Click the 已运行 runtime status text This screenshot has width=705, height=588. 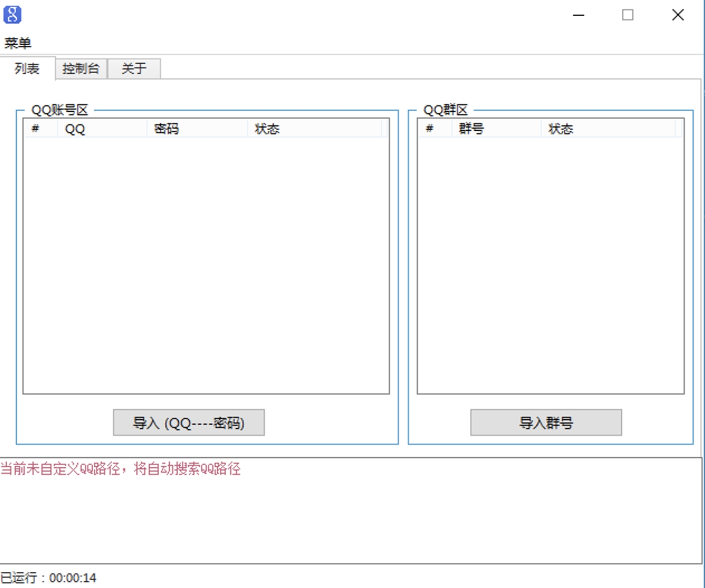point(47,577)
